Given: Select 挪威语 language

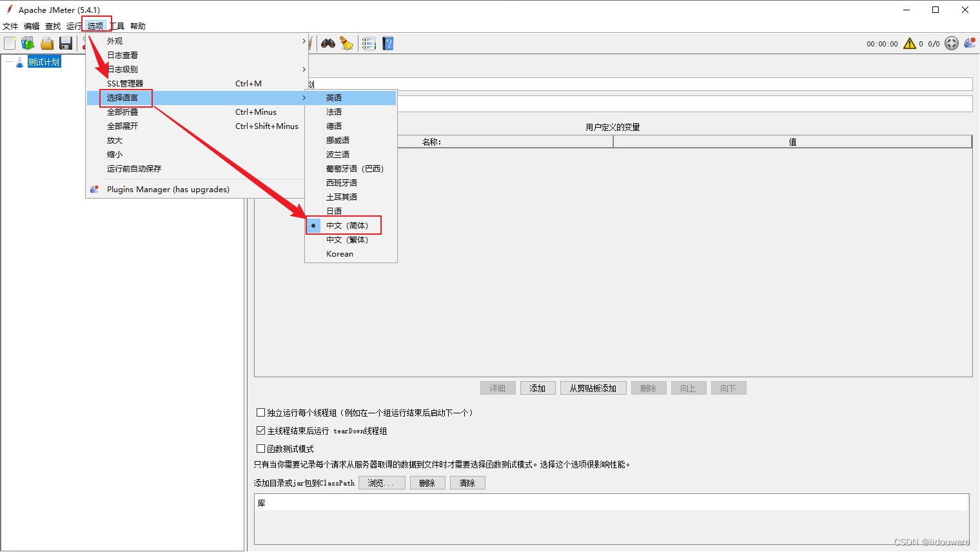Looking at the screenshot, I should [x=351, y=141].
